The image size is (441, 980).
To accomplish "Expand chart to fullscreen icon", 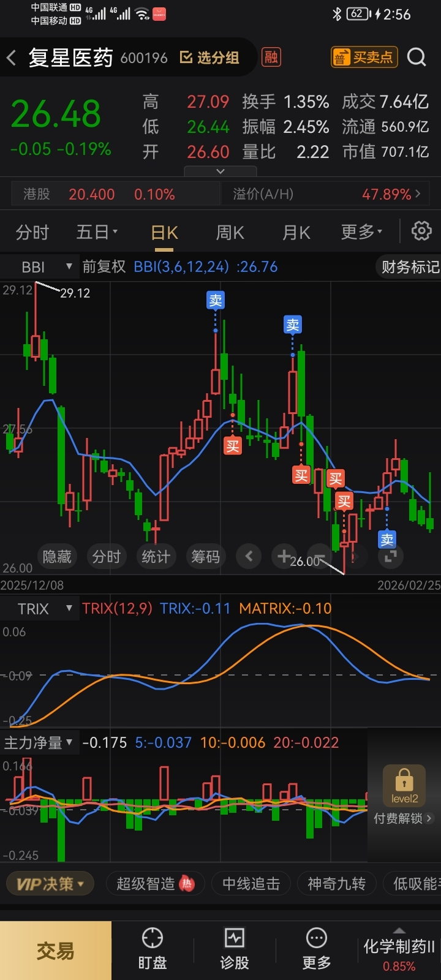I will tap(390, 557).
